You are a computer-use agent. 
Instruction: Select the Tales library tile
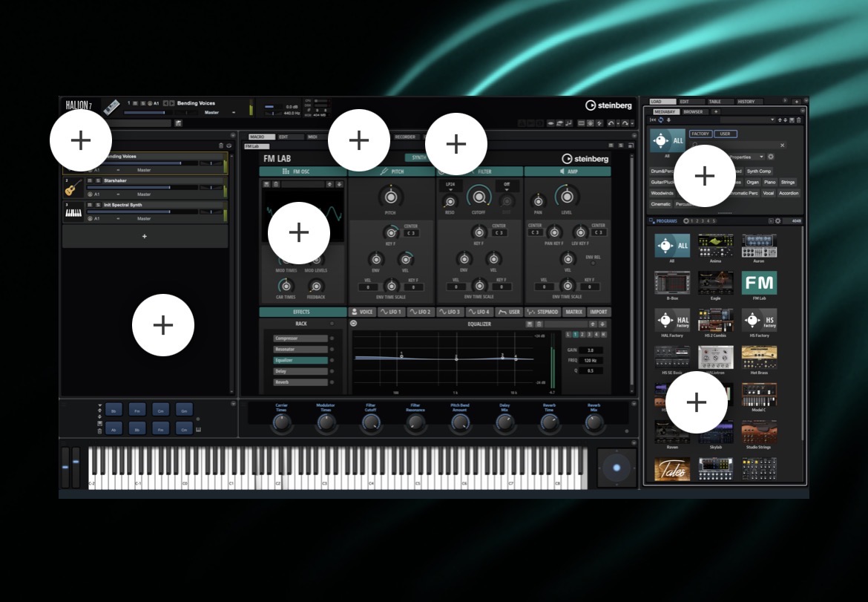[672, 469]
